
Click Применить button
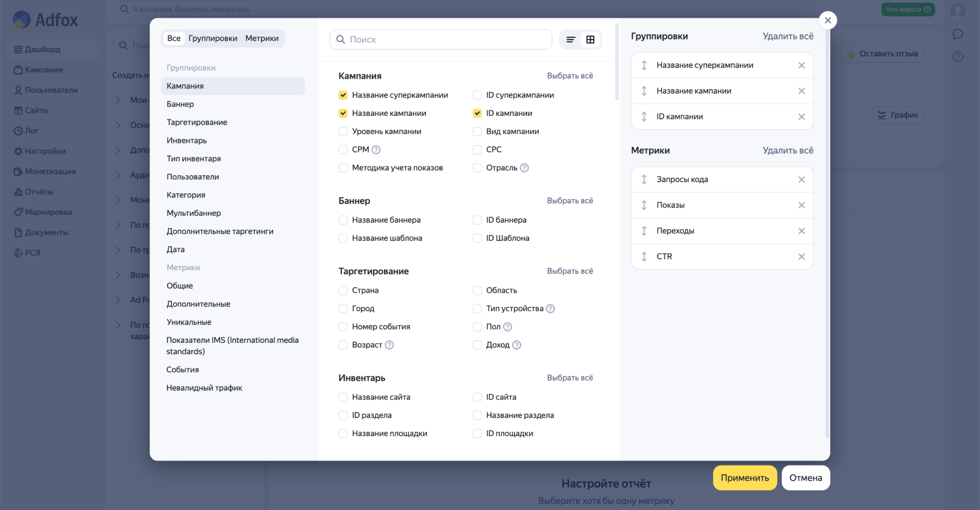[745, 478]
